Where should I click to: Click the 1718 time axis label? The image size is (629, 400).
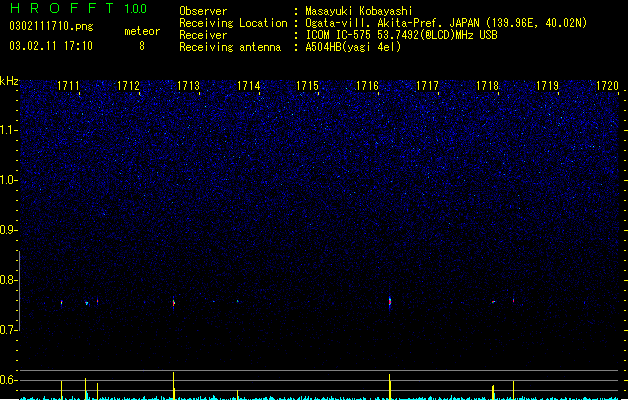click(487, 86)
